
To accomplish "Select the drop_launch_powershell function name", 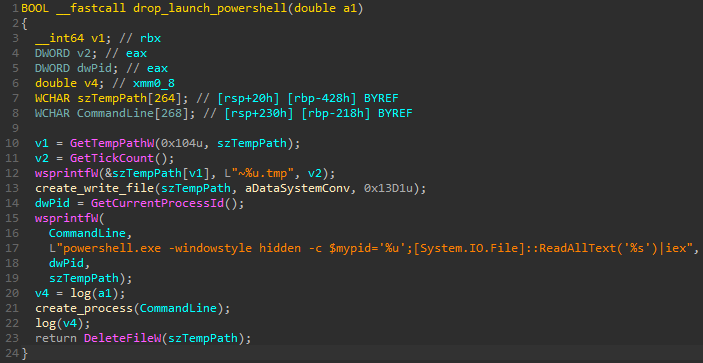I will [210, 9].
